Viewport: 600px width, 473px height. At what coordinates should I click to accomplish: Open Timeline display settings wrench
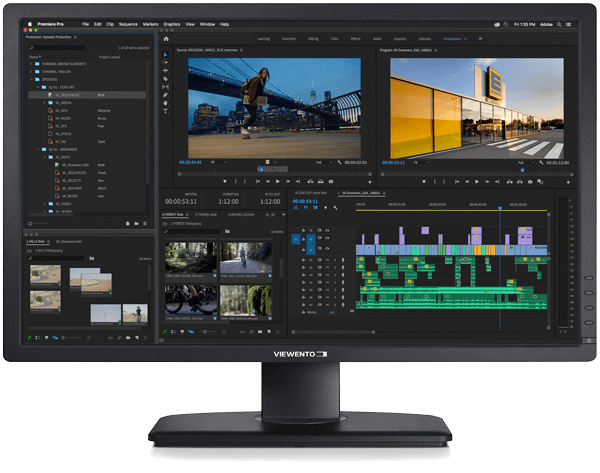(x=336, y=208)
